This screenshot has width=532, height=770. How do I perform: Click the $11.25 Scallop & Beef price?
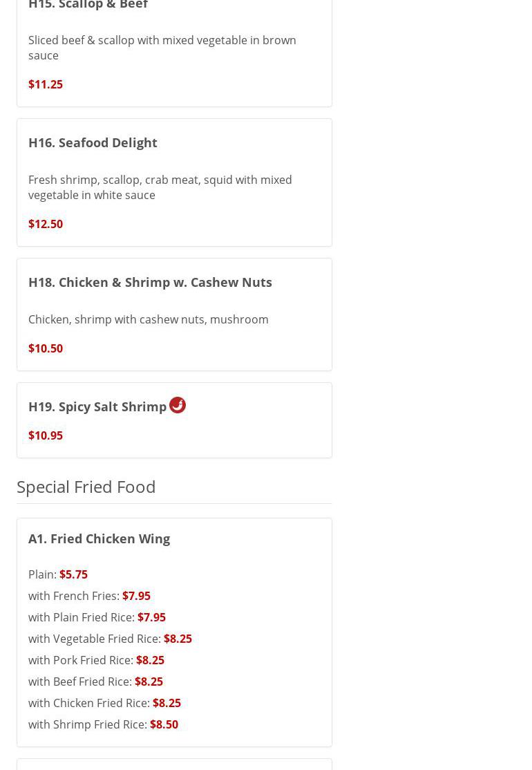point(46,84)
